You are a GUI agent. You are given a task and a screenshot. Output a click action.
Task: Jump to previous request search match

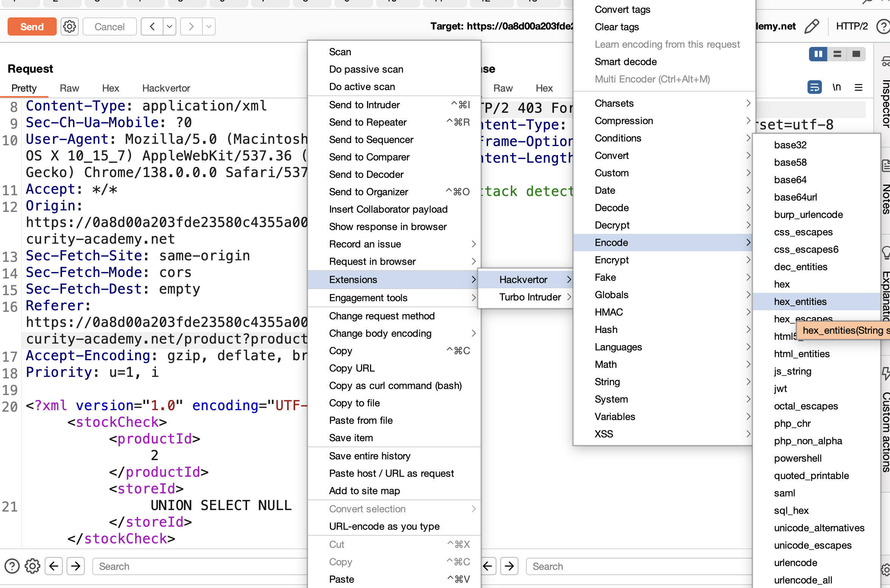click(x=54, y=566)
